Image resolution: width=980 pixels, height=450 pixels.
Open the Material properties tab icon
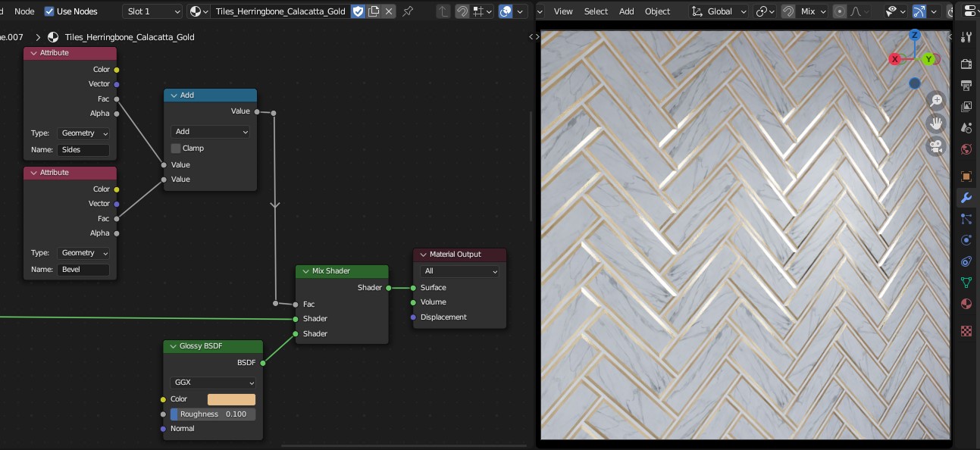coord(966,304)
